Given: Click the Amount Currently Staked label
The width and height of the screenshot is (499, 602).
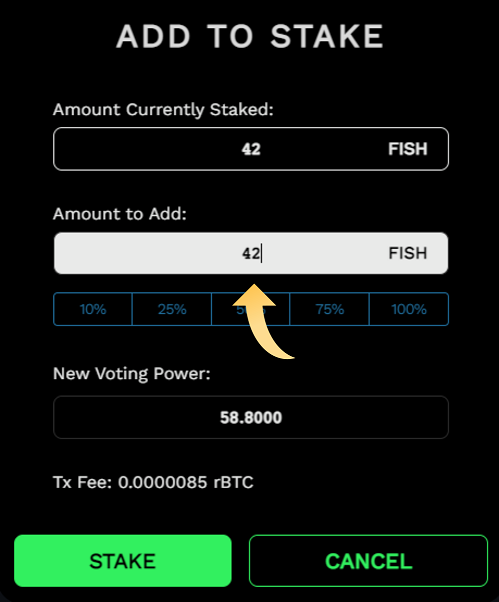Looking at the screenshot, I should pos(163,110).
